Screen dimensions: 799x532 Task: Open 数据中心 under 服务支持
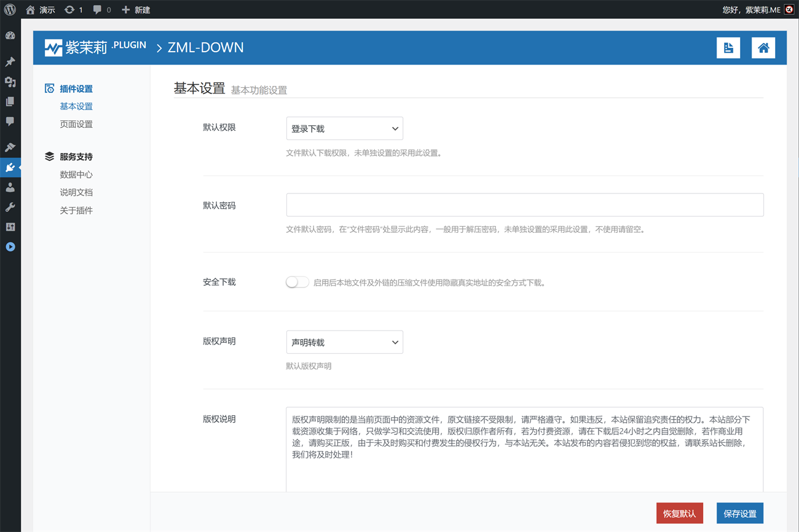click(x=76, y=174)
